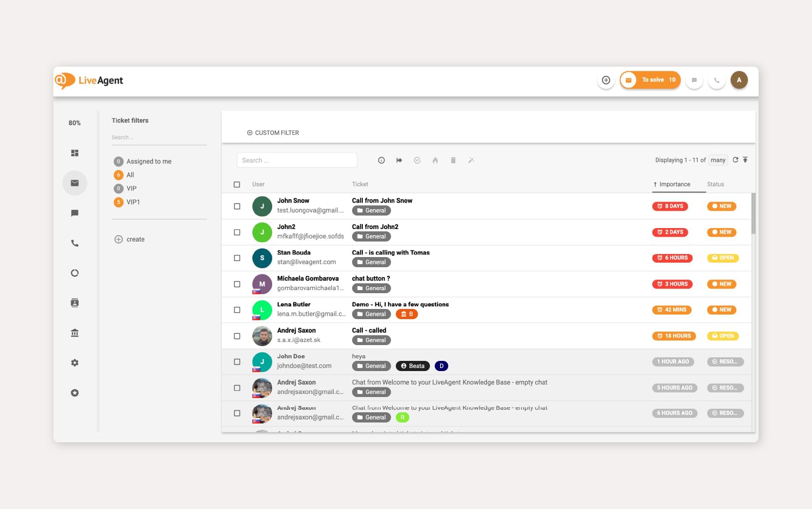Open the user avatar A menu

pyautogui.click(x=739, y=80)
